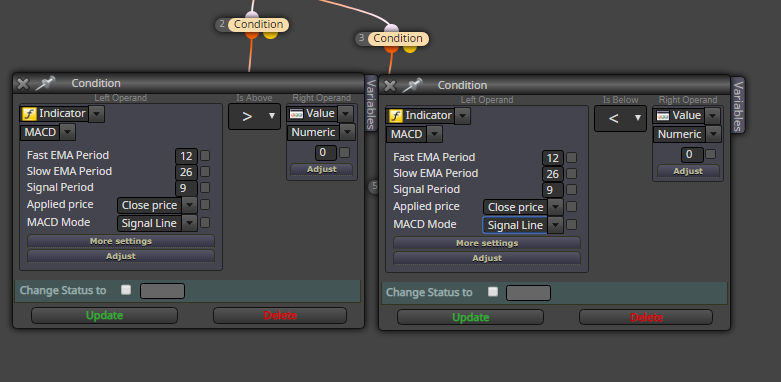Screen dimensions: 781x382
Task: Click the pin icon on right Condition panel
Action: click(x=412, y=85)
